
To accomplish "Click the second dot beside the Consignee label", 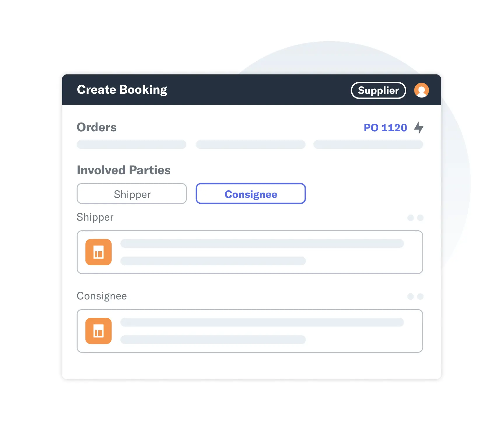I will point(420,297).
